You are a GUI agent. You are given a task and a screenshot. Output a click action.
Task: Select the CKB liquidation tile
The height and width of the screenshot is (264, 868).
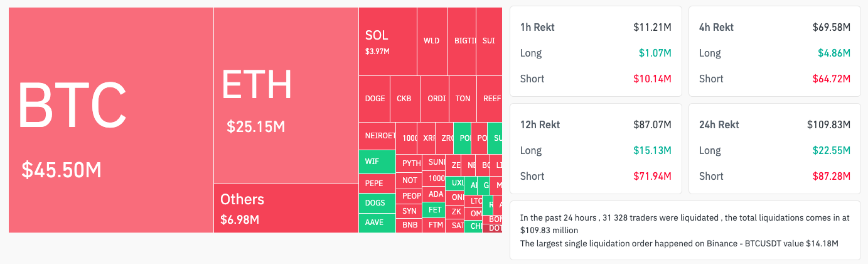click(x=405, y=99)
